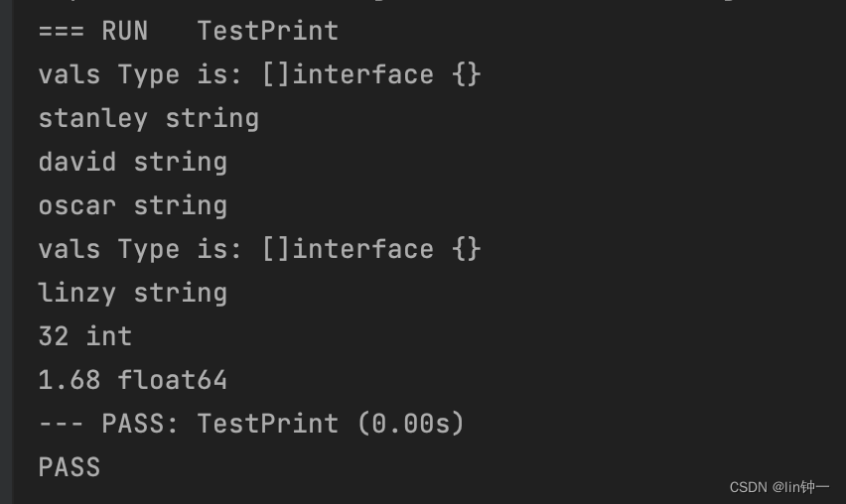Click the word "linzy" in output
This screenshot has width=846, height=504.
pos(77,293)
